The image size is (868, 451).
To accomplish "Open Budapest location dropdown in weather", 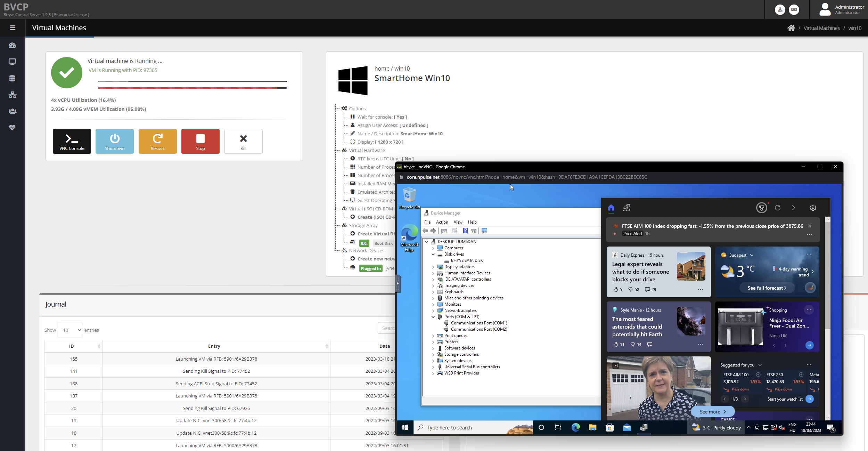I will pos(752,255).
